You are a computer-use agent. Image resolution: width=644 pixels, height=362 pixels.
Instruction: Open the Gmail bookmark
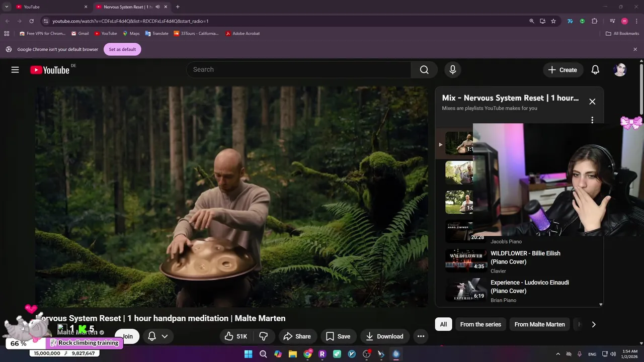click(x=80, y=34)
